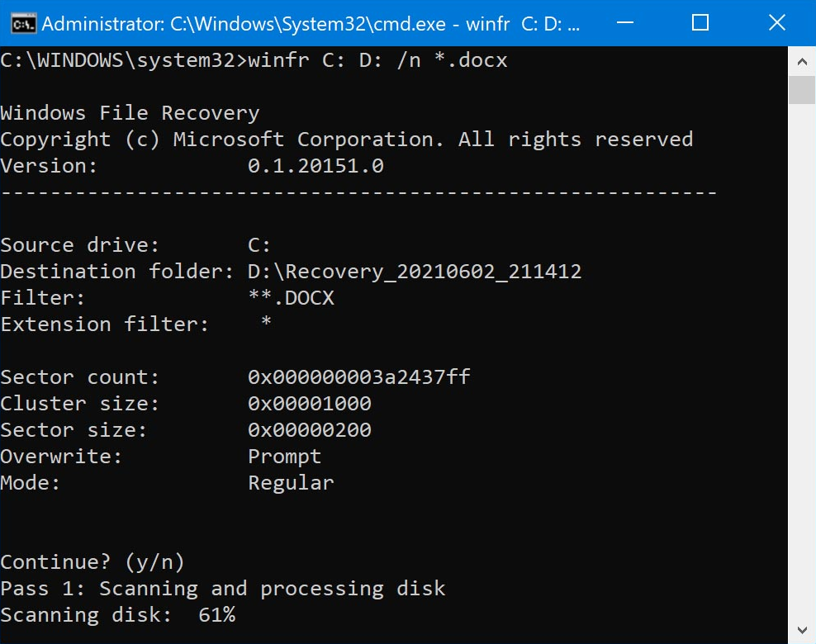Click the **.DOCX filter value
This screenshot has height=644, width=816.
pos(291,298)
